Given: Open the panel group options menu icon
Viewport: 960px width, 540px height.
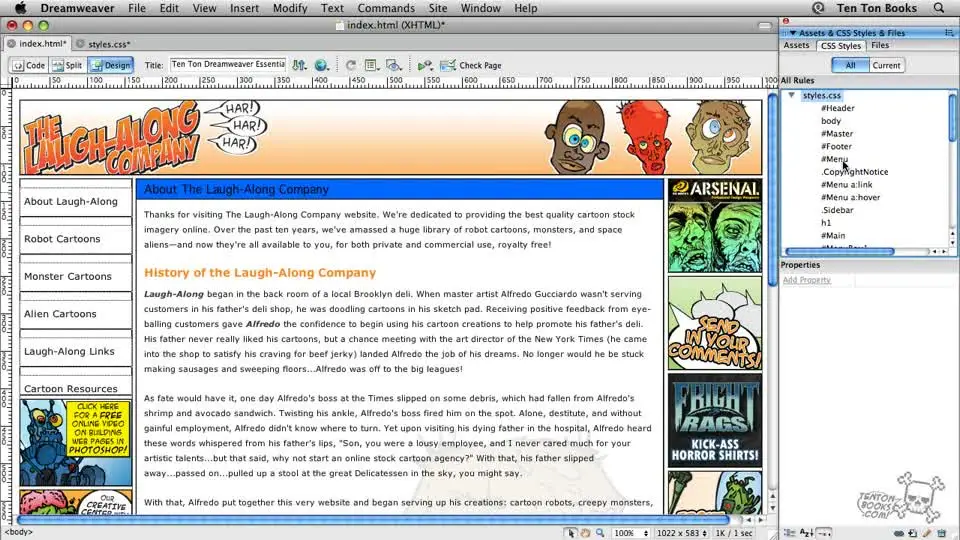Looking at the screenshot, I should click(949, 33).
